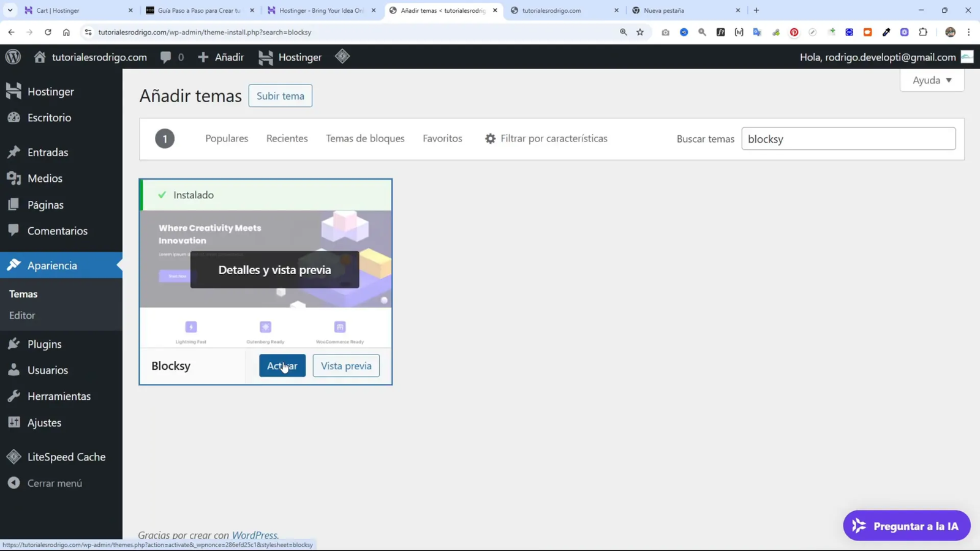The width and height of the screenshot is (980, 551).
Task: Bookmark the page with the star icon
Action: (640, 32)
